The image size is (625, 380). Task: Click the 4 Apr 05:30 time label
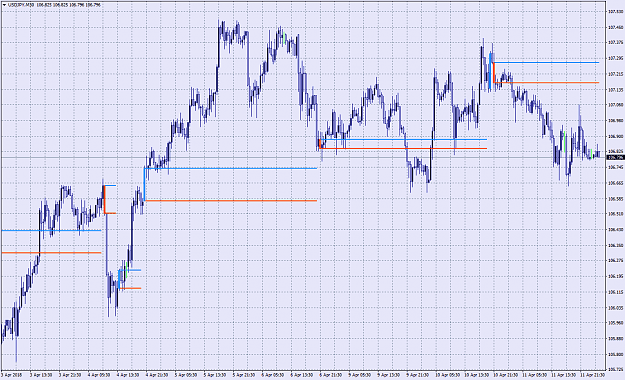coord(99,375)
